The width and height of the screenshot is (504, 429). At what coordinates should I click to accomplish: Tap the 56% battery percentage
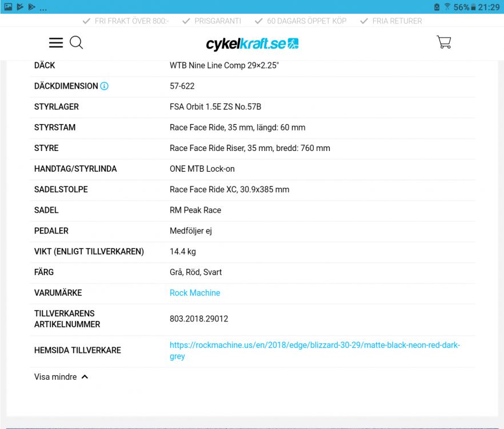461,7
